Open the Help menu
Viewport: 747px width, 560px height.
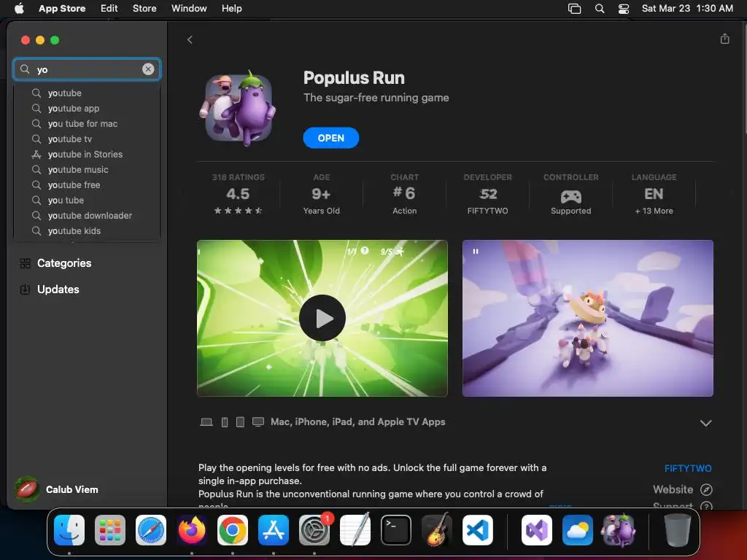(x=231, y=8)
